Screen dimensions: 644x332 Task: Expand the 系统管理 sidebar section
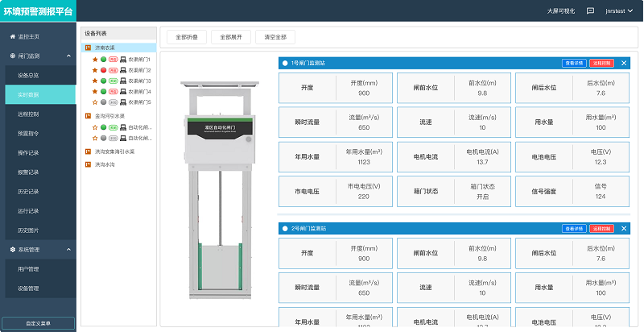40,249
